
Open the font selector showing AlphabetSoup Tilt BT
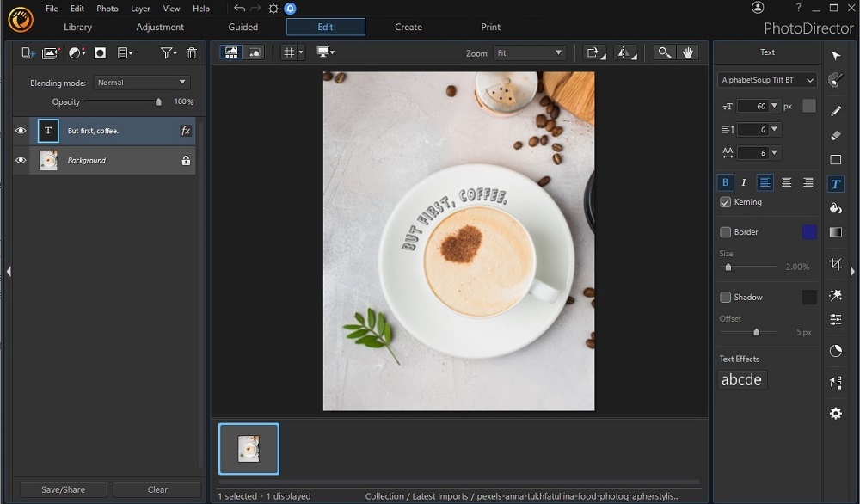coord(768,79)
